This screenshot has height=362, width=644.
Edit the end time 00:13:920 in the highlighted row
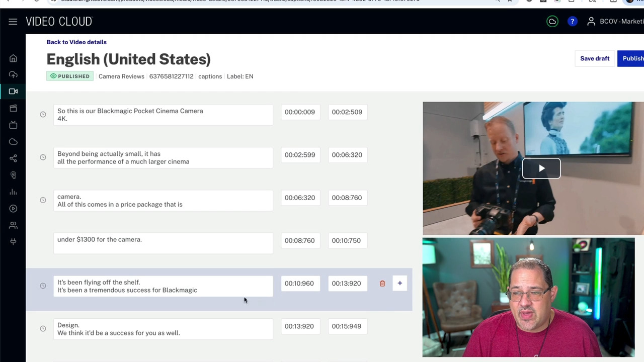[x=347, y=284]
